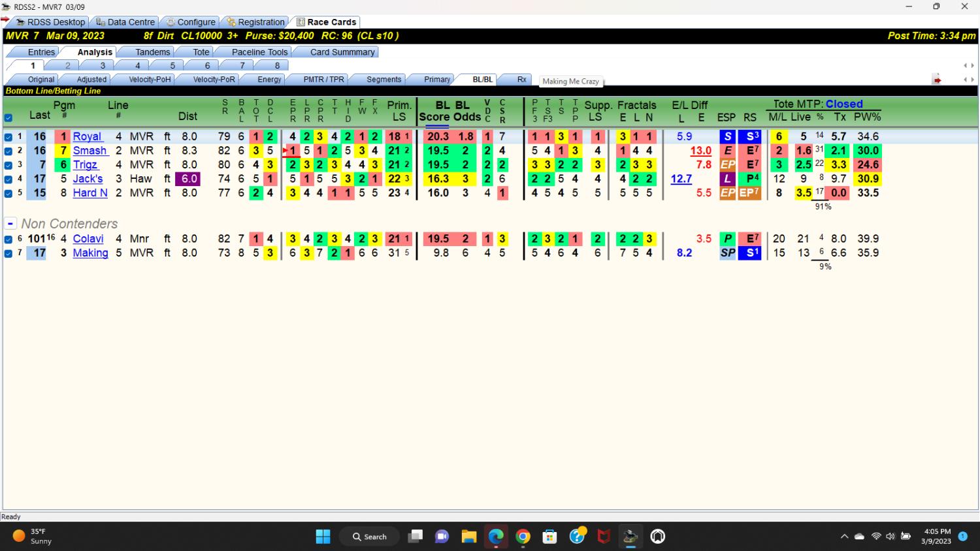Image resolution: width=980 pixels, height=551 pixels.
Task: Open the Card Summmary tab
Action: click(342, 52)
